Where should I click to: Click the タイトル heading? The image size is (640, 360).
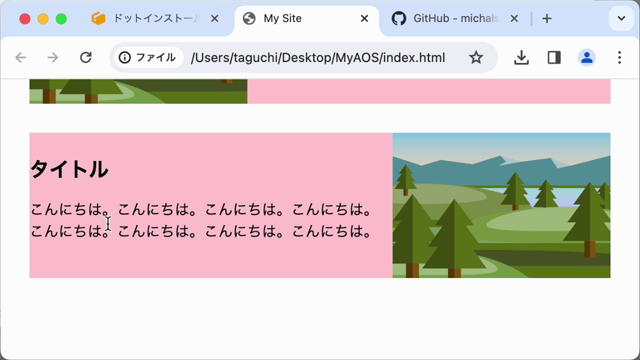pos(69,169)
